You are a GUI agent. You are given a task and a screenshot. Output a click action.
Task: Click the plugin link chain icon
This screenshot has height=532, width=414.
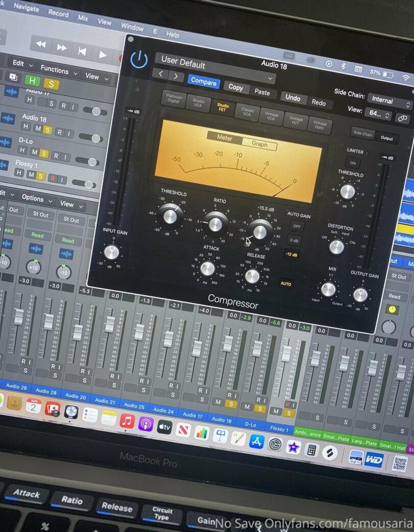pyautogui.click(x=402, y=118)
